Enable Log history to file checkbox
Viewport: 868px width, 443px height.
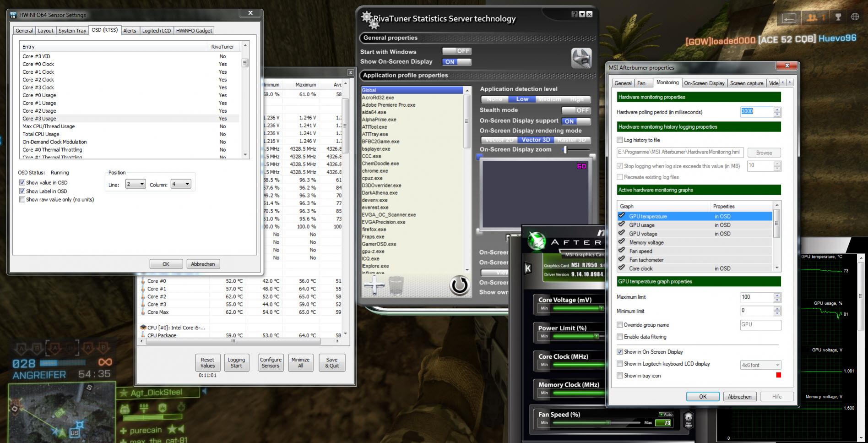click(620, 140)
